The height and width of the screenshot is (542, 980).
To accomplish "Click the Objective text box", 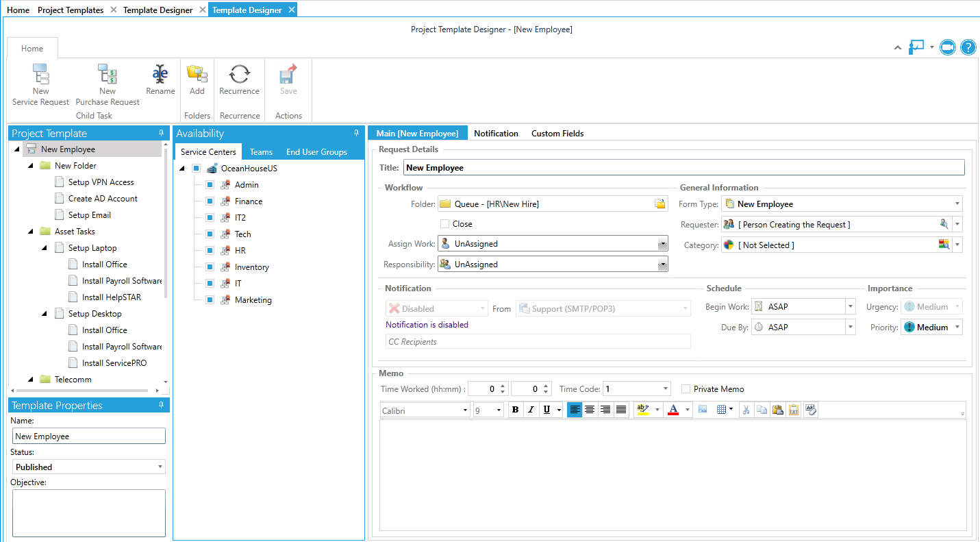I will (89, 513).
